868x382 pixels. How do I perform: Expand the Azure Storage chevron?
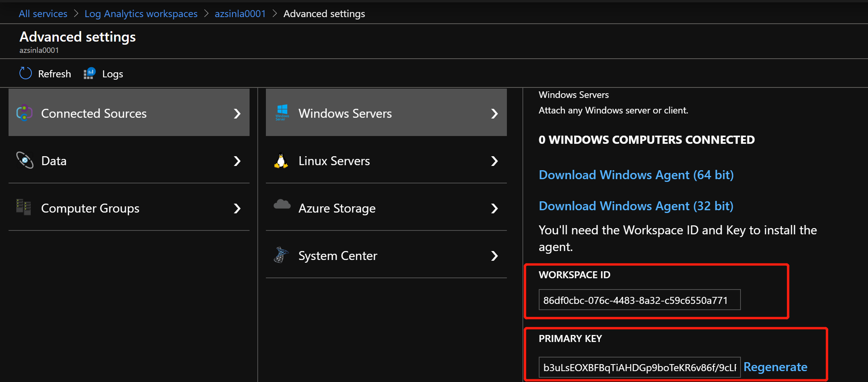(x=494, y=208)
